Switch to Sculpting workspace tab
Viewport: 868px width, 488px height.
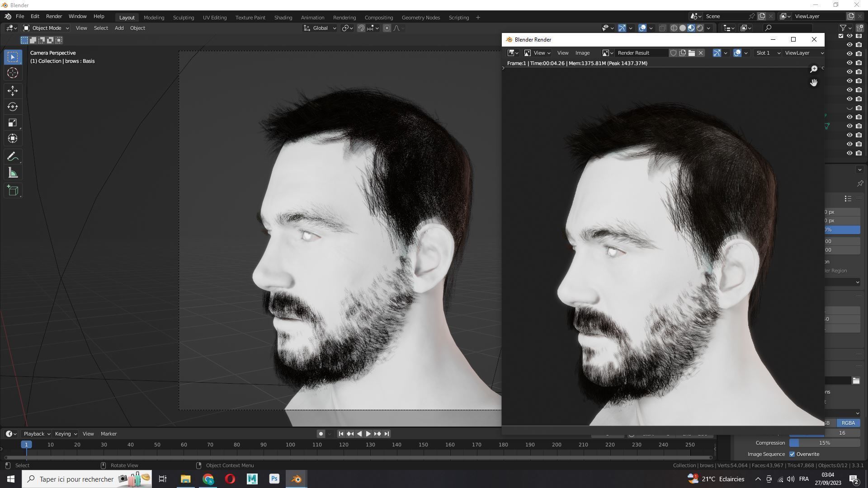coord(184,18)
